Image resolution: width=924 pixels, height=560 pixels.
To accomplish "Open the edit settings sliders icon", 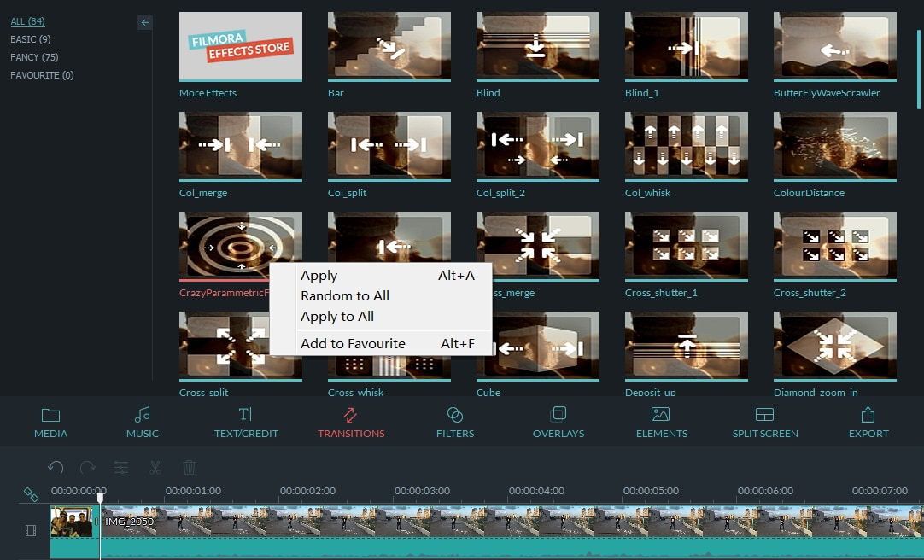I will click(120, 468).
